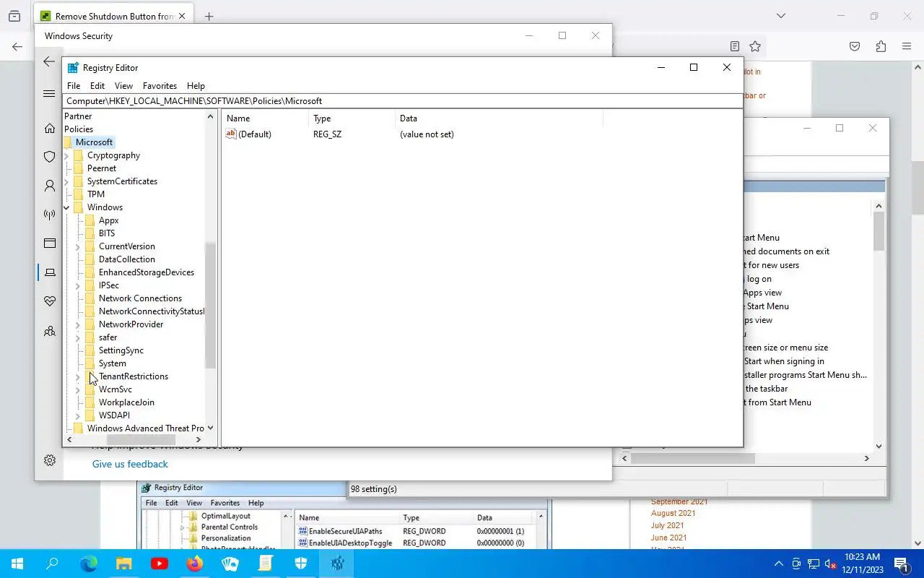The width and height of the screenshot is (924, 578).
Task: Toggle reader view in Firefox toolbar
Action: 734,46
